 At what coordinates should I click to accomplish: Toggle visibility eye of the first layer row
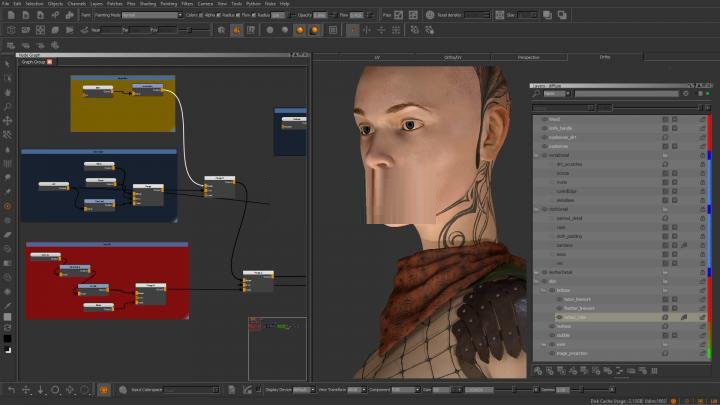pyautogui.click(x=545, y=119)
